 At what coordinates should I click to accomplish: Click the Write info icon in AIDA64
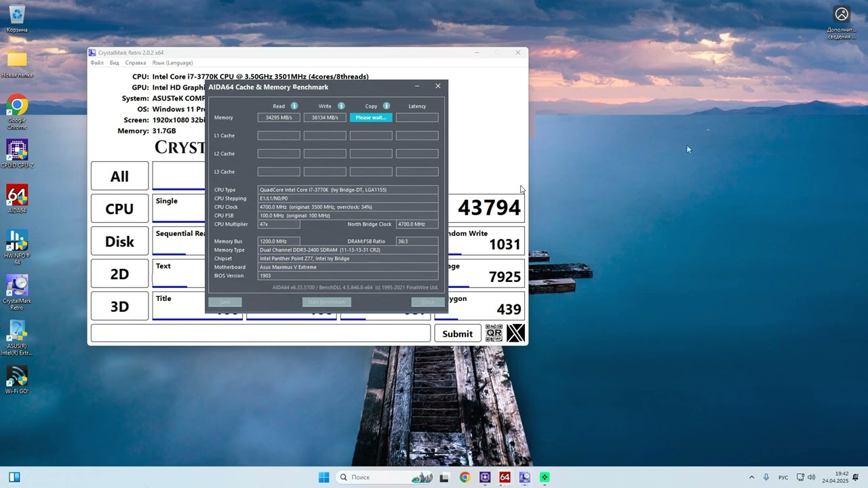pos(341,106)
